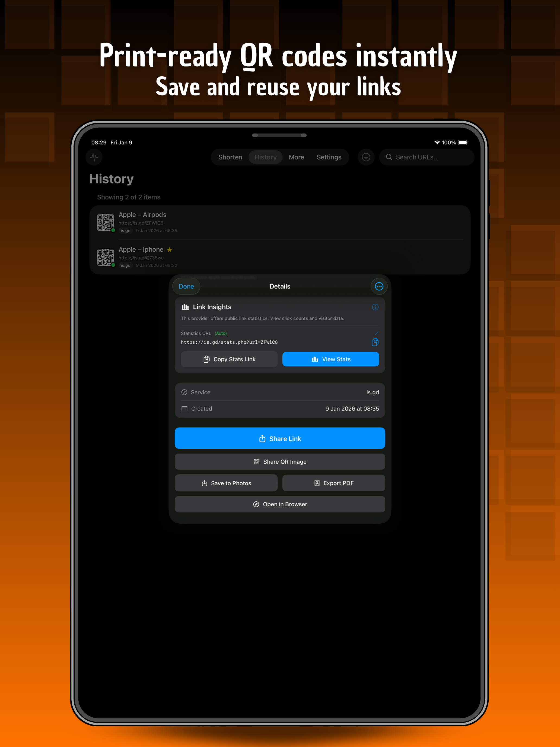560x747 pixels.
Task: Open the Settings section
Action: tap(329, 157)
